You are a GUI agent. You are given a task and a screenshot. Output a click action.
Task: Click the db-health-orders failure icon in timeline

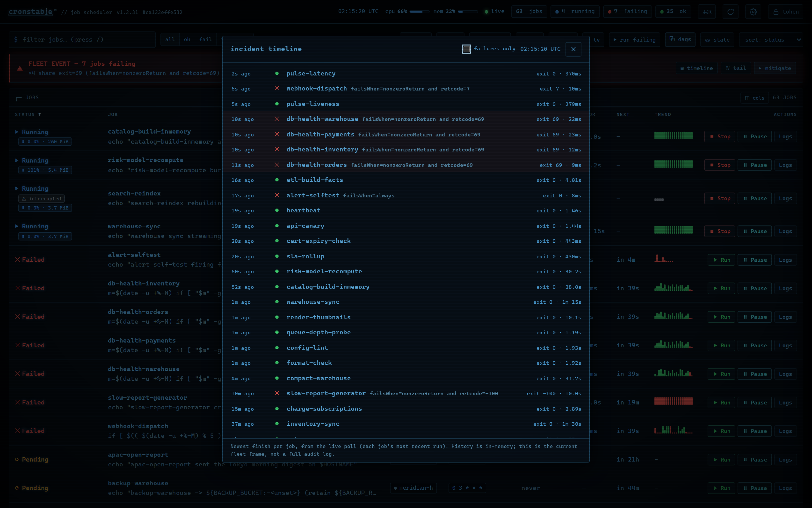pos(277,165)
